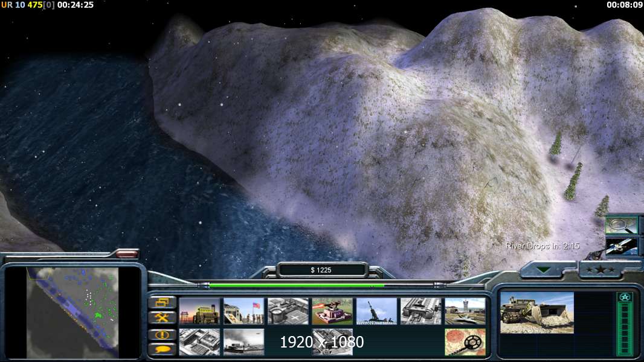The image size is (644, 362).
Task: Choose the greyed shipyard build icon
Action: (x=244, y=341)
